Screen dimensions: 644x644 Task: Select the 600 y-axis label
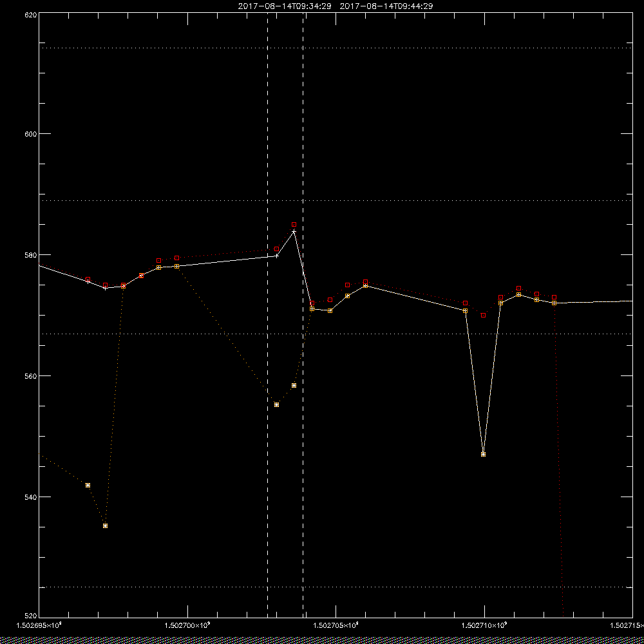31,134
